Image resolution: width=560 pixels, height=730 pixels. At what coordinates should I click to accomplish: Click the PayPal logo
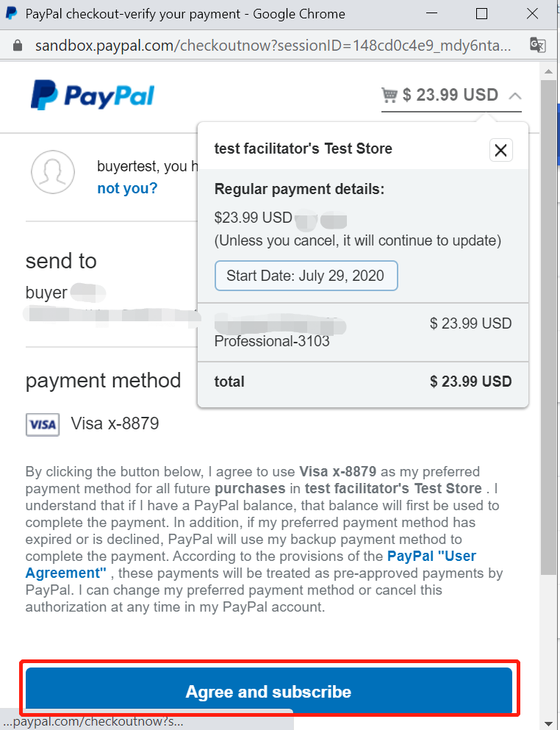(x=91, y=95)
